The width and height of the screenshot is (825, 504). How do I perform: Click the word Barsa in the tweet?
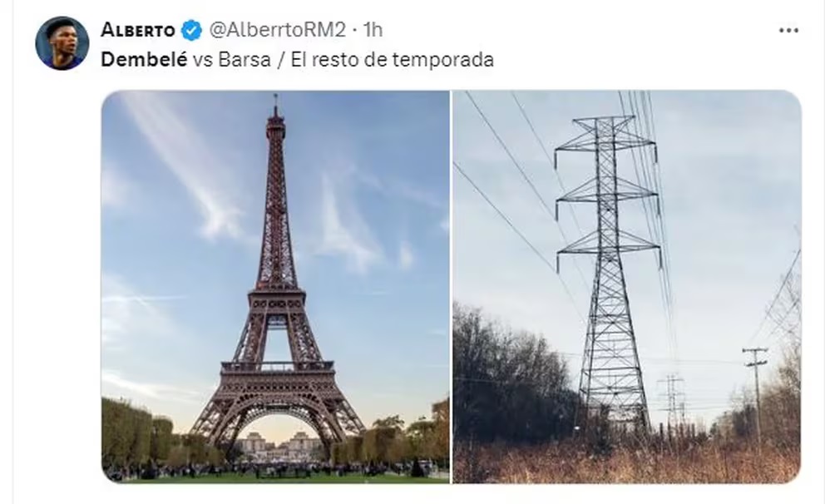point(245,59)
